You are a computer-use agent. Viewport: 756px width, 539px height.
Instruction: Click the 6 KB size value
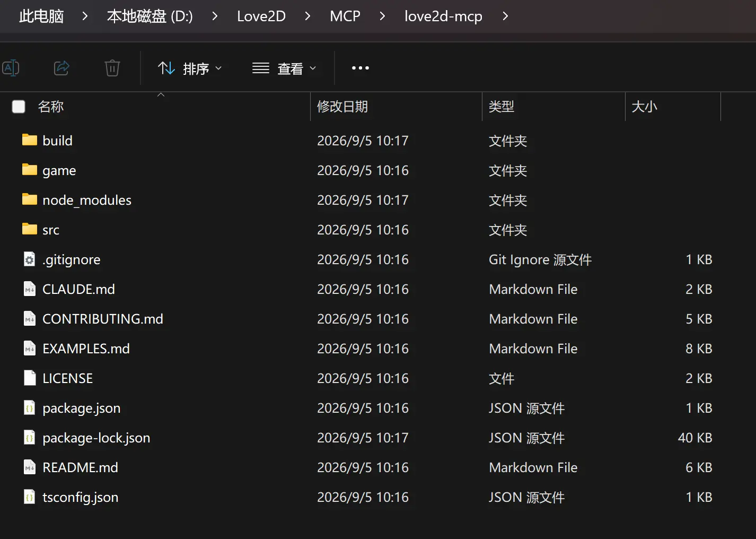tap(699, 467)
